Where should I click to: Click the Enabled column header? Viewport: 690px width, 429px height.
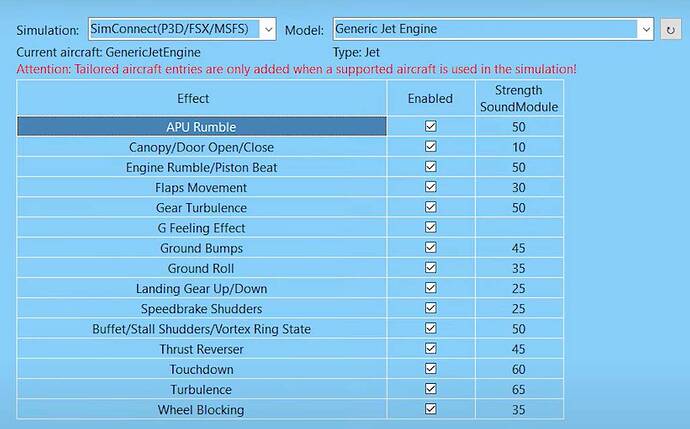coord(430,98)
